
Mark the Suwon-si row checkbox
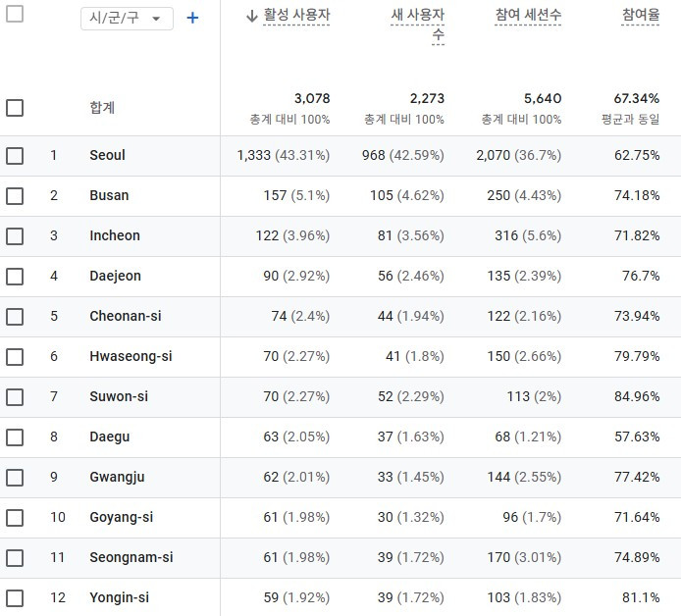pyautogui.click(x=15, y=397)
